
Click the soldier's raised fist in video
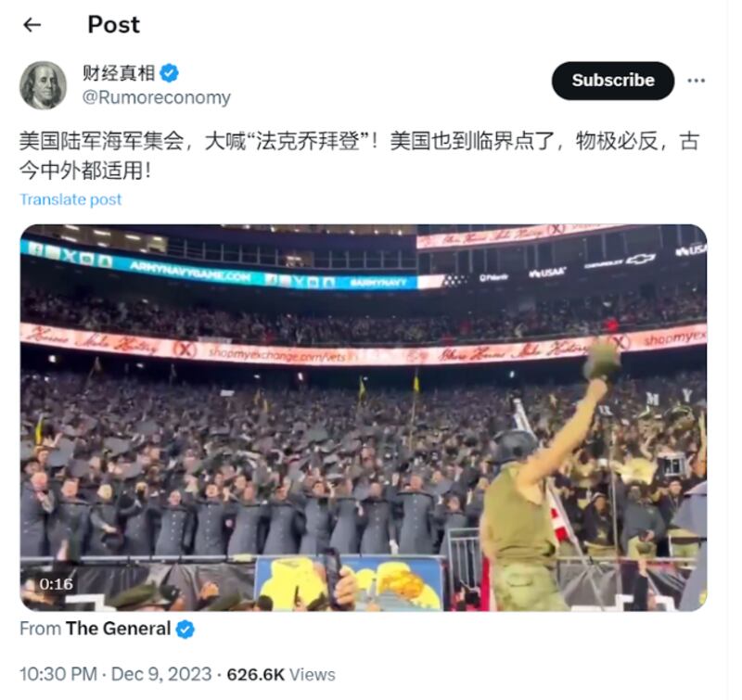tap(595, 388)
